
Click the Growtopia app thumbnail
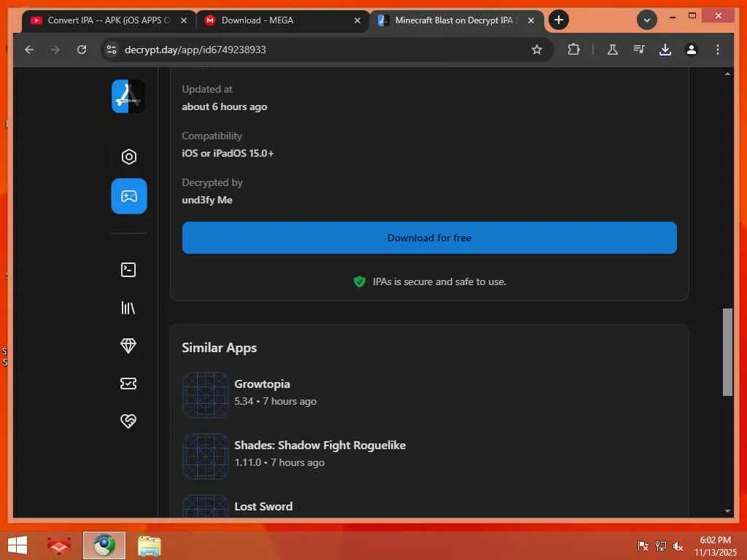point(205,394)
